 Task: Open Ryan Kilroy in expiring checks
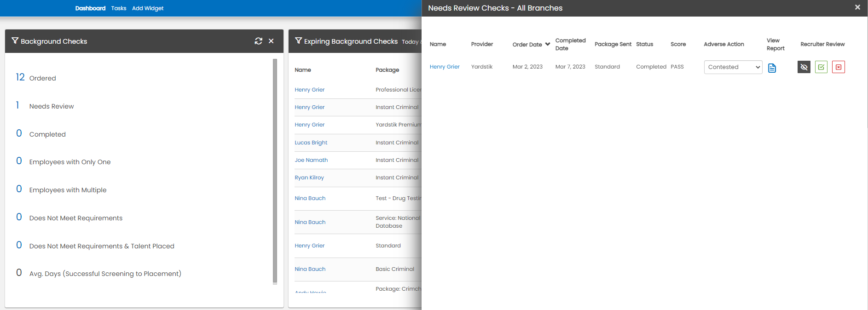[309, 178]
